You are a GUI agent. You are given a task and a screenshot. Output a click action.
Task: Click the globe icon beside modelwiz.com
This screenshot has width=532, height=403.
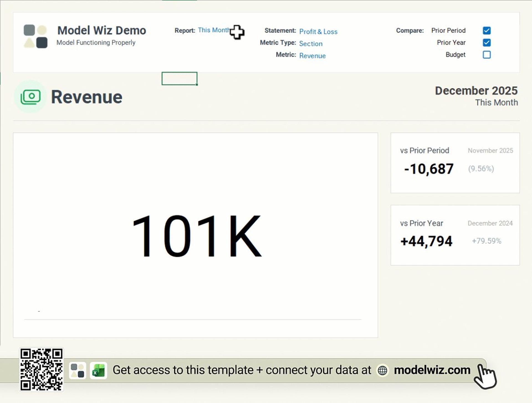(x=382, y=370)
